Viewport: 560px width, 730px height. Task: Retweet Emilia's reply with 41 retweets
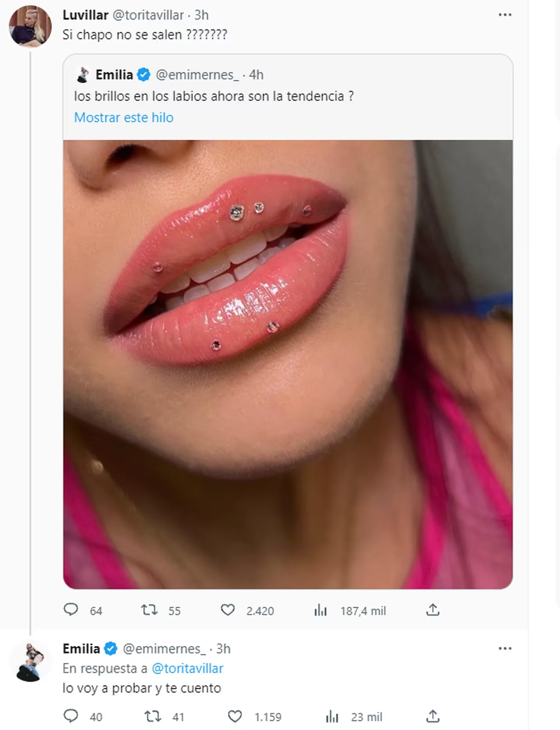pyautogui.click(x=153, y=716)
